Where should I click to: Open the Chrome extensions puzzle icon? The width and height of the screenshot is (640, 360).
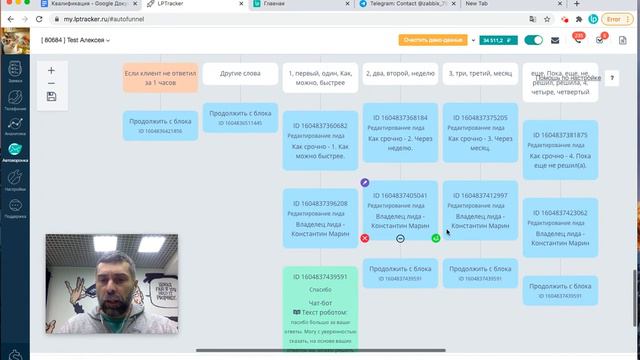[579, 19]
